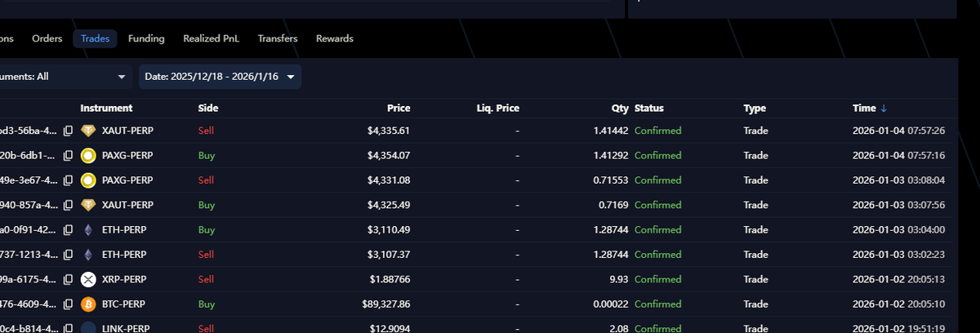Click Buy side in BTC-PERP row
The width and height of the screenshot is (980, 333).
tap(207, 304)
